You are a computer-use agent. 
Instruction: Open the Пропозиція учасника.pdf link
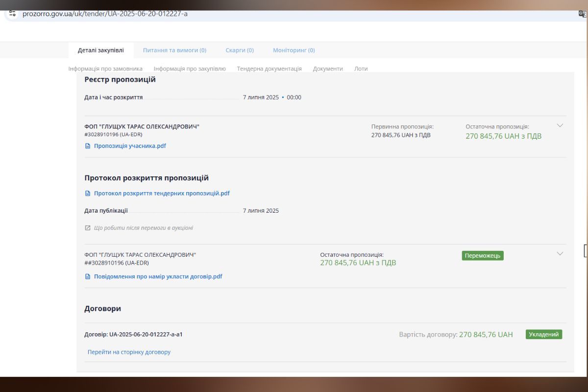click(130, 146)
